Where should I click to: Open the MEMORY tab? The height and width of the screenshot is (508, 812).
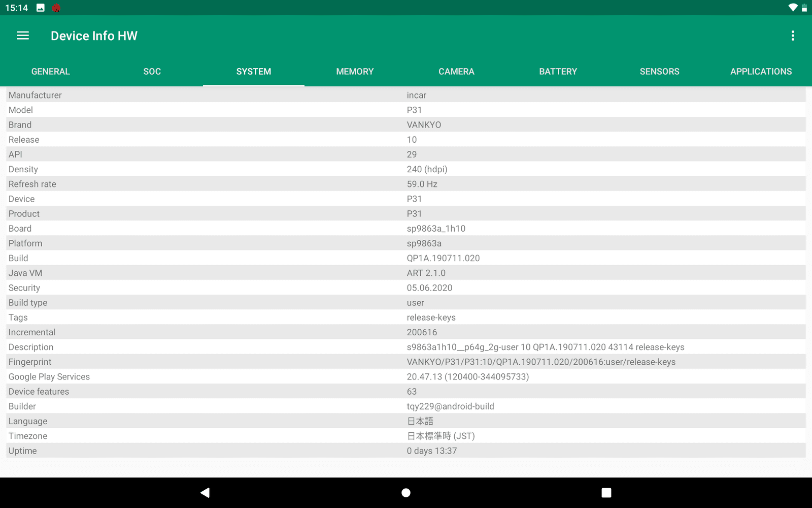click(x=355, y=72)
